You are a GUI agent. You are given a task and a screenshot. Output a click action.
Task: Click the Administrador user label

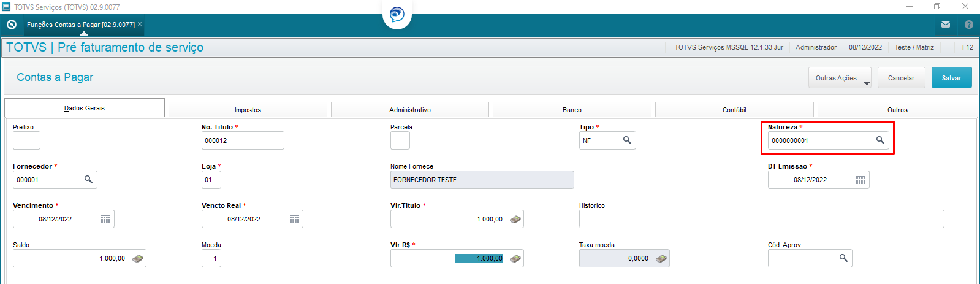816,47
